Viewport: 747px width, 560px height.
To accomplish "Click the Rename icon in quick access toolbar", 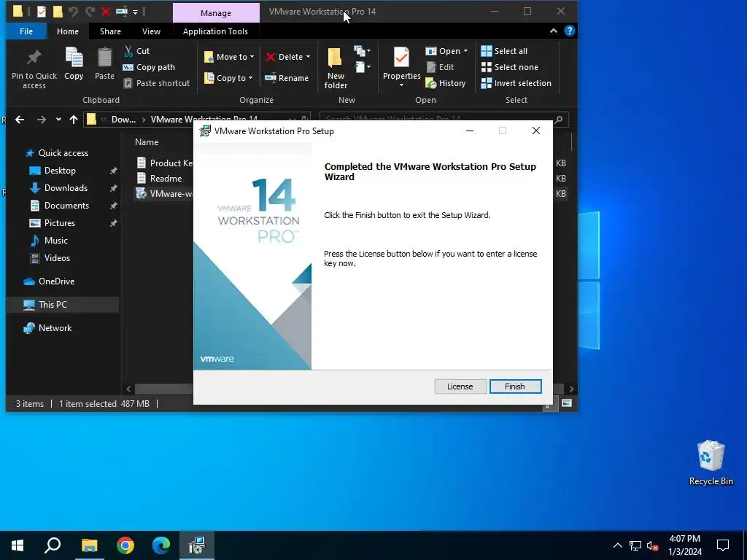I will (x=122, y=12).
